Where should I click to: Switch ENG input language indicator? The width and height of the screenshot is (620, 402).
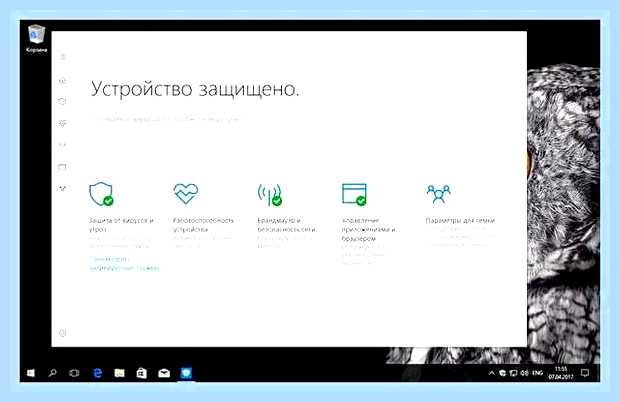click(x=537, y=373)
